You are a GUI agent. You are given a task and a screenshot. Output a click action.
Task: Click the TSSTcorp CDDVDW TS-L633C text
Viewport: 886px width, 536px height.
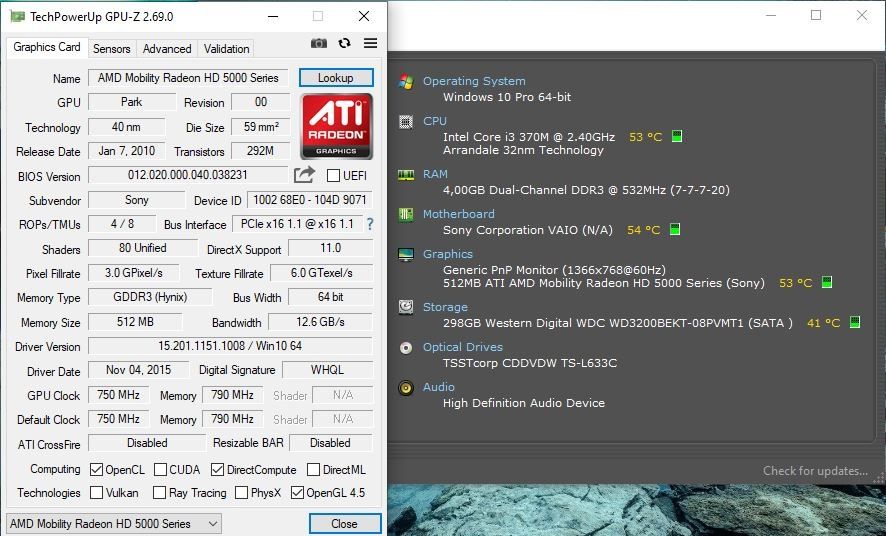pos(530,363)
